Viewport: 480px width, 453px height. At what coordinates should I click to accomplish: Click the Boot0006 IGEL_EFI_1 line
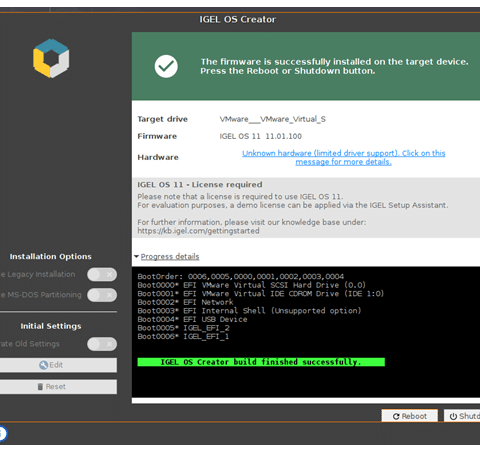(x=183, y=337)
